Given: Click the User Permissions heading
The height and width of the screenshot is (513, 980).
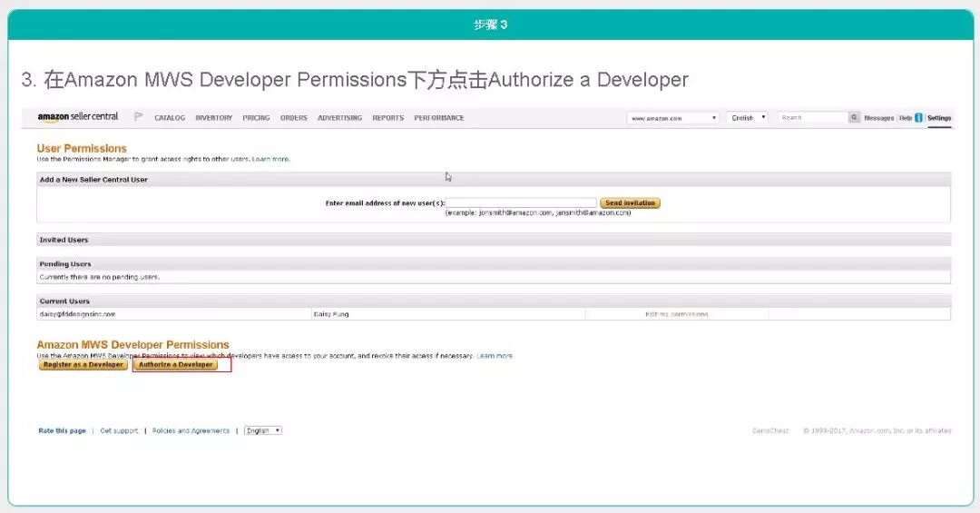Looking at the screenshot, I should (82, 148).
